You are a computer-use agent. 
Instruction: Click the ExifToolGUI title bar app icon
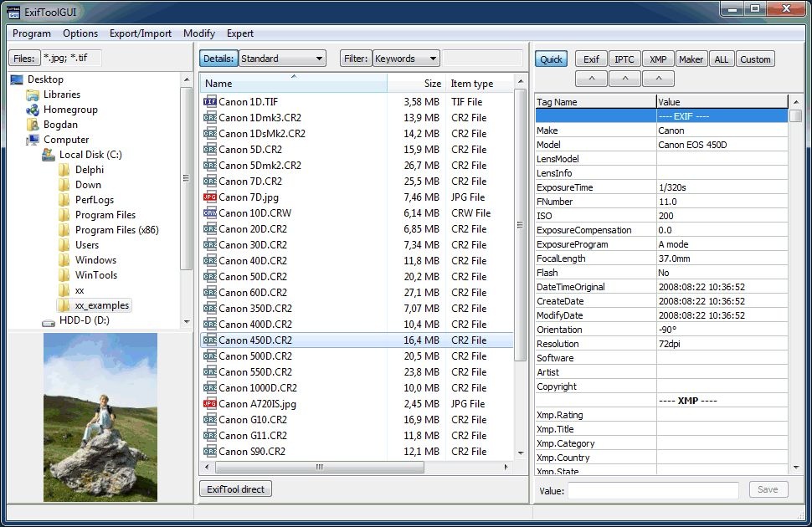click(13, 12)
